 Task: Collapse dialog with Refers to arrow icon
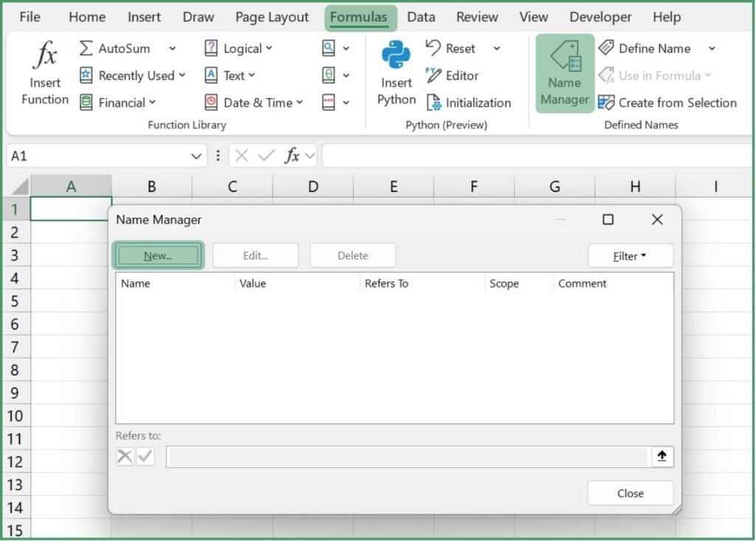[662, 456]
